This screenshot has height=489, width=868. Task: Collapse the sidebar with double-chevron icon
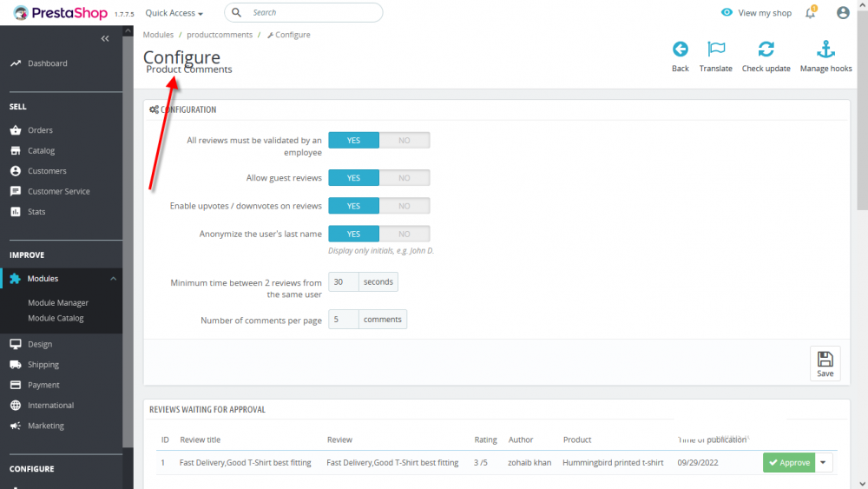105,38
